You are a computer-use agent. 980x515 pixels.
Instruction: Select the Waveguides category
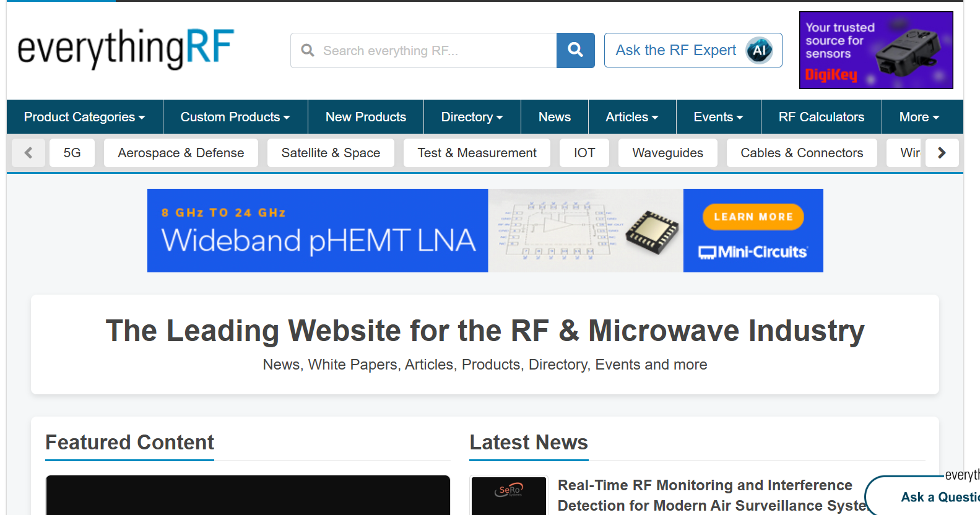pos(667,153)
